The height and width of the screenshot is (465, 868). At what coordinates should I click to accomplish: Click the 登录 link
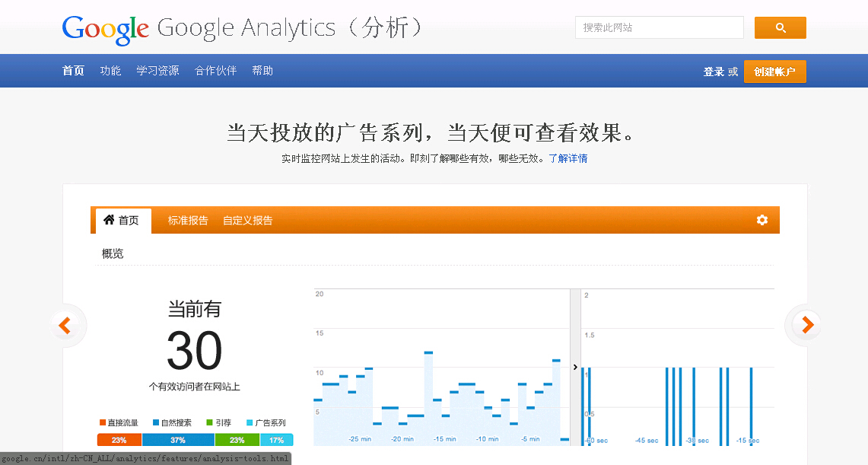[714, 72]
